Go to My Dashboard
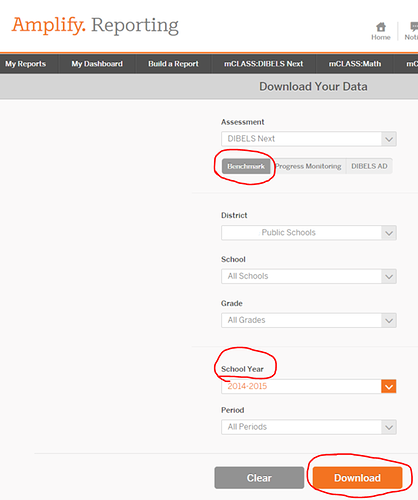The width and height of the screenshot is (418, 500). tap(97, 64)
